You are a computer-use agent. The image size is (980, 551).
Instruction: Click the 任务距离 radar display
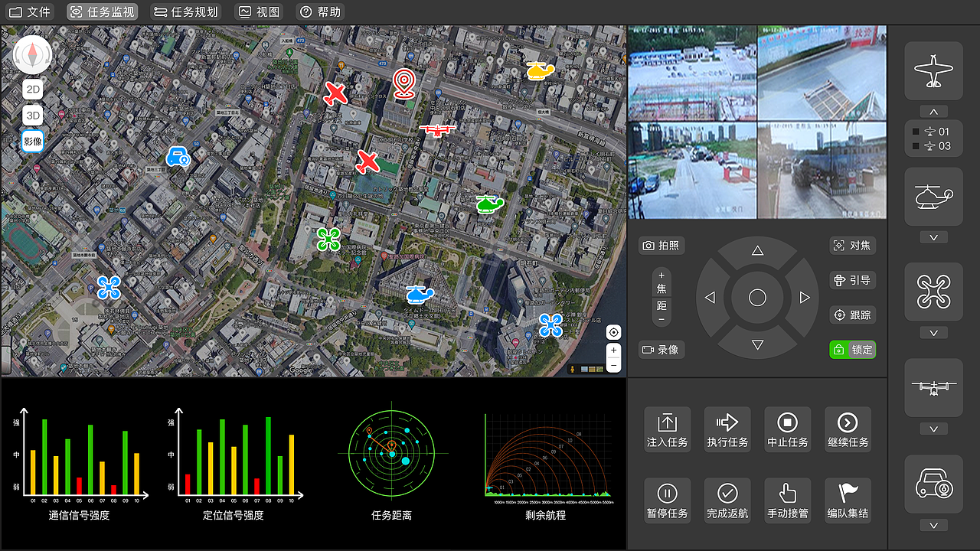tap(391, 454)
